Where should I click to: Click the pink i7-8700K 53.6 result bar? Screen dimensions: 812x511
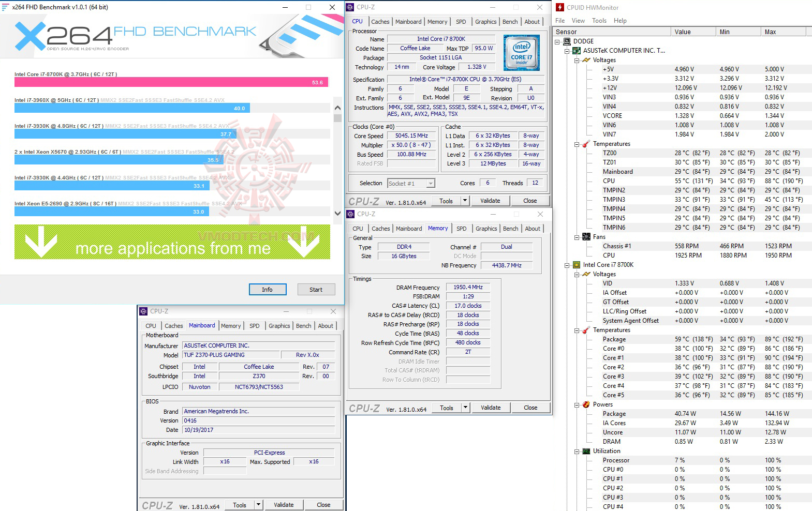171,82
